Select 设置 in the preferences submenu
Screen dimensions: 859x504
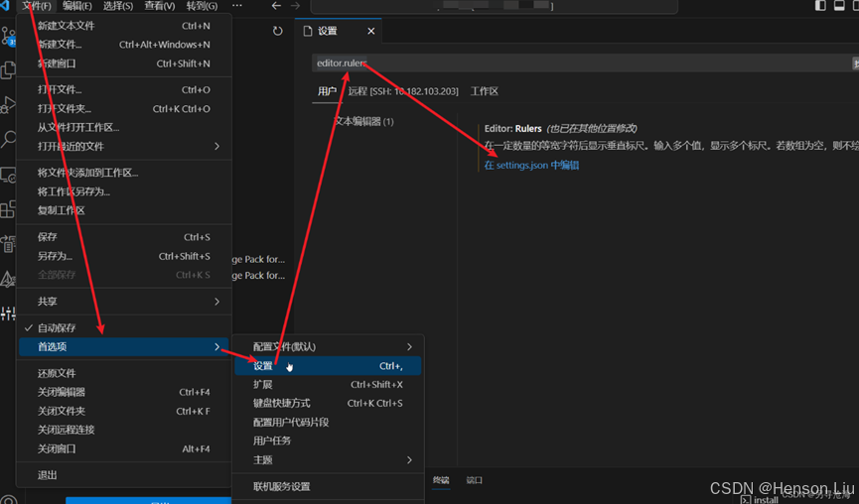[328, 366]
